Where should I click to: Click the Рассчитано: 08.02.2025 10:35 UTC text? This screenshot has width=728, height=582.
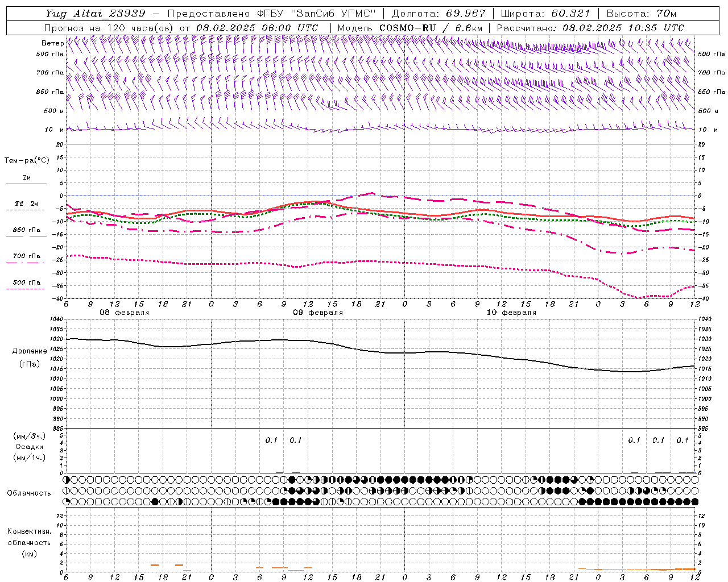590,28
